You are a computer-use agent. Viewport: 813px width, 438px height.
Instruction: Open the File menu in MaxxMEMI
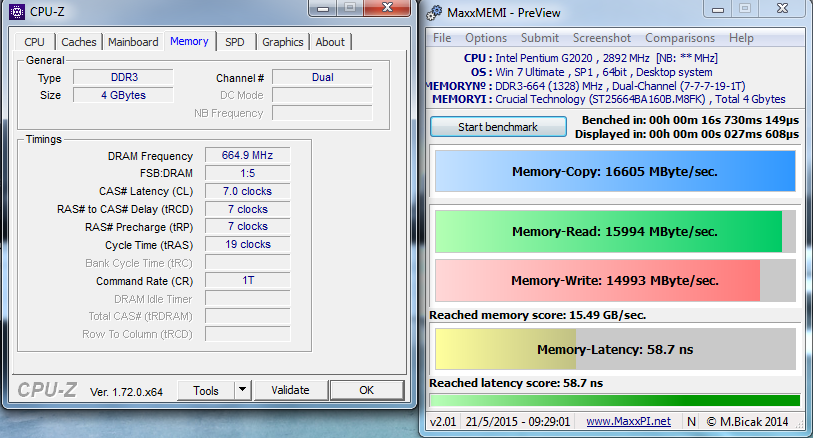point(442,38)
